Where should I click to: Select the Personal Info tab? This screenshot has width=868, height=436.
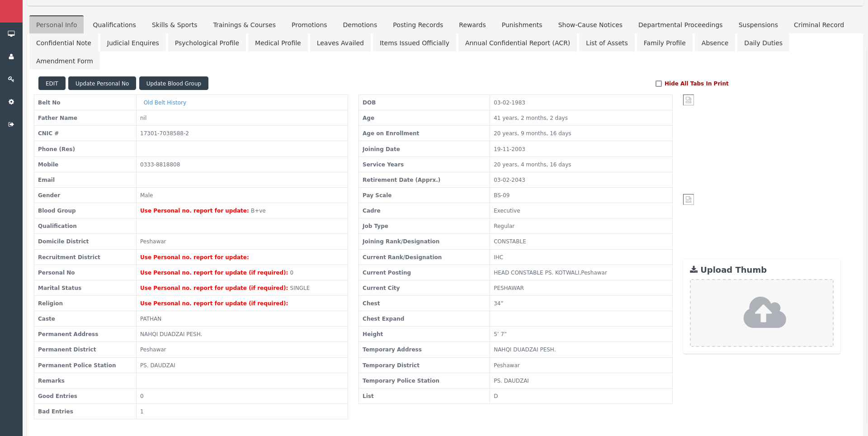[57, 25]
